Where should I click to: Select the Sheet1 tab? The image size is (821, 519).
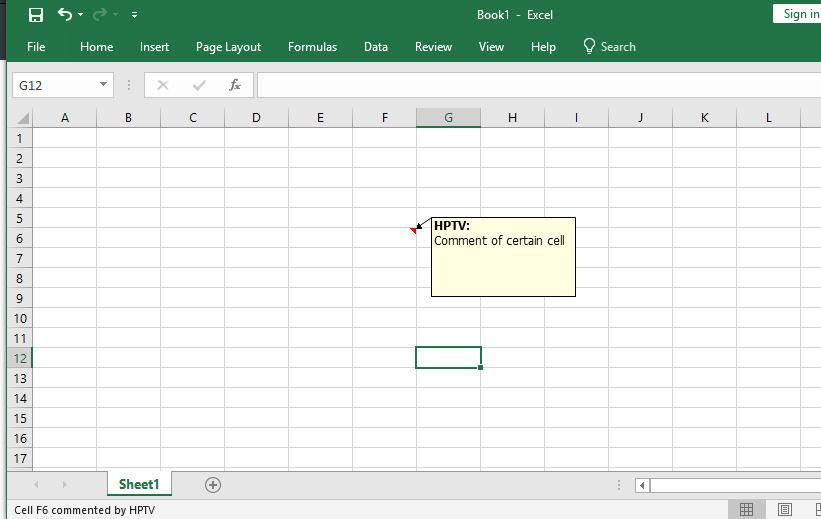139,484
